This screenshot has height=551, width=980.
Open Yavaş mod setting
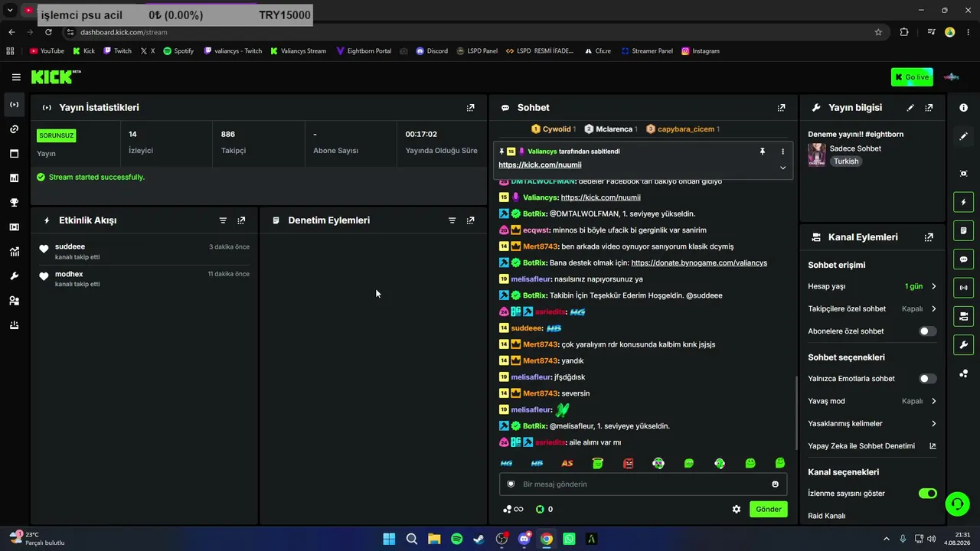(x=872, y=401)
